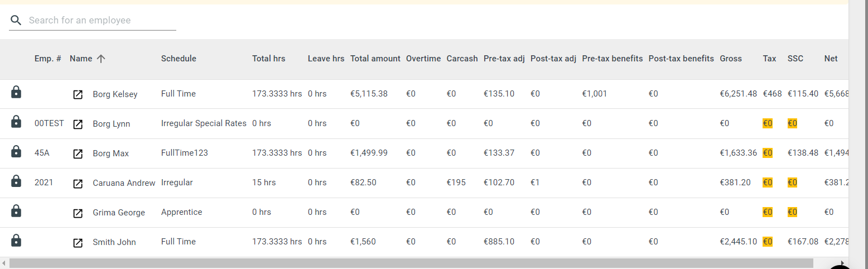This screenshot has width=868, height=269.
Task: Click the lock icon for Grima George
Action: coord(16,211)
